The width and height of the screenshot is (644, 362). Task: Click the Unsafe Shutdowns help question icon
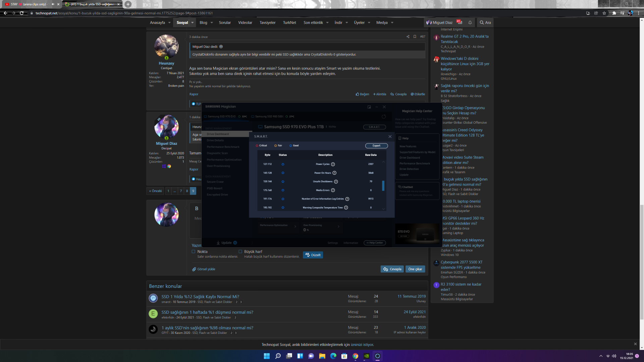coord(336,182)
